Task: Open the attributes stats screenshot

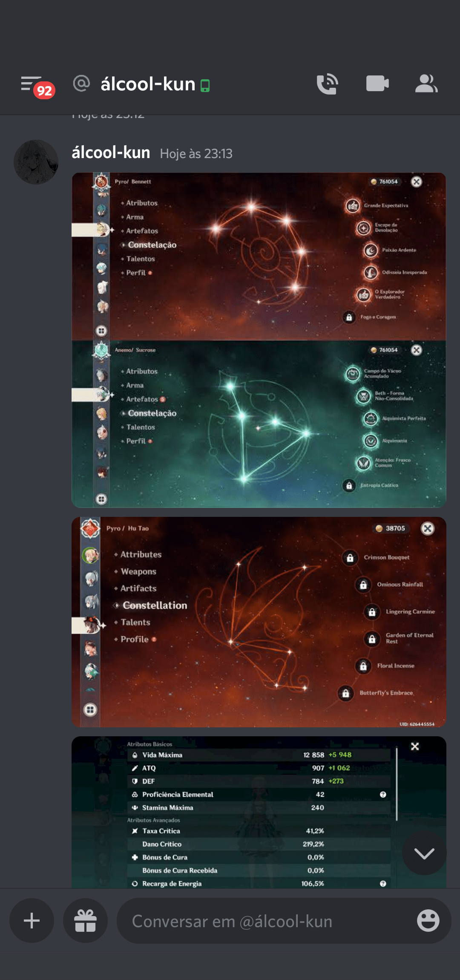Action: coord(259,812)
